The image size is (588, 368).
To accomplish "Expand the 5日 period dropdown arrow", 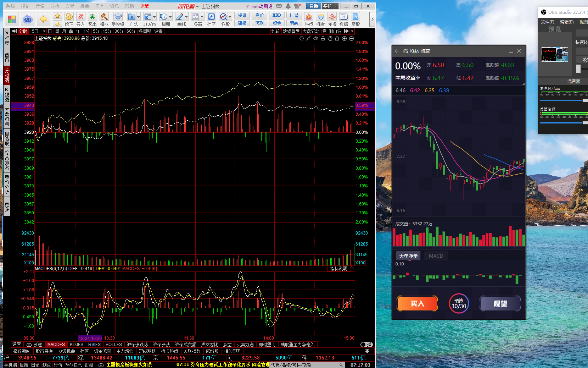I will coord(44,31).
